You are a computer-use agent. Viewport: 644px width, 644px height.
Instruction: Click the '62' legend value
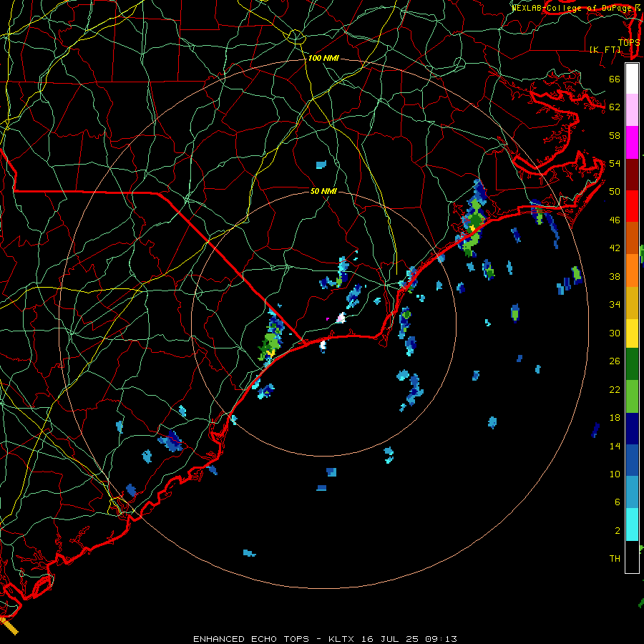click(615, 107)
